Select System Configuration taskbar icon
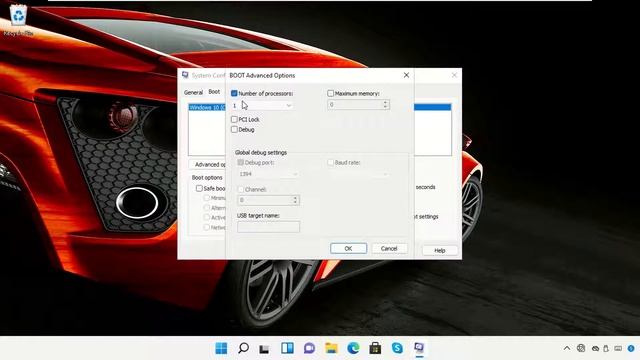The image size is (640, 360). (419, 348)
